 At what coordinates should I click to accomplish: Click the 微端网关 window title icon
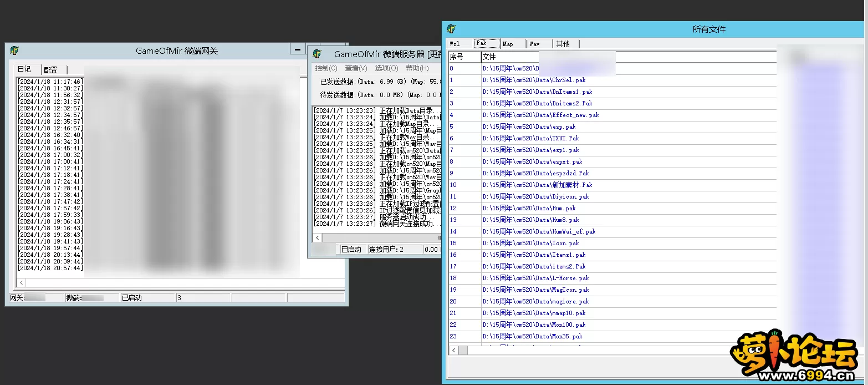pyautogui.click(x=14, y=50)
